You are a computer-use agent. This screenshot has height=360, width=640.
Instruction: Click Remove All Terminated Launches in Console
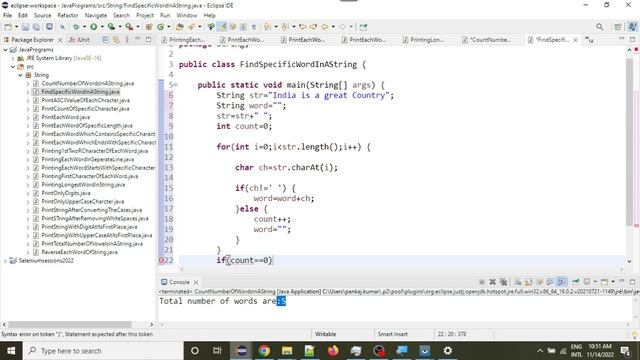pyautogui.click(x=503, y=282)
